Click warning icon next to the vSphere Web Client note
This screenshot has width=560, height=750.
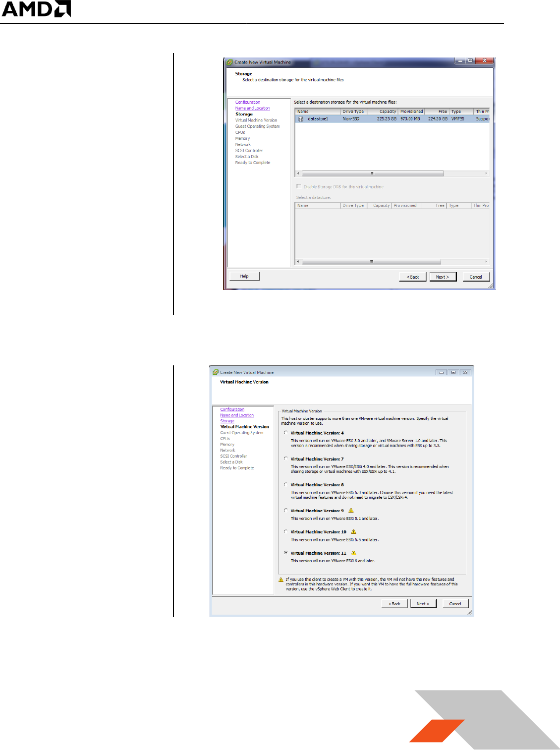click(281, 579)
